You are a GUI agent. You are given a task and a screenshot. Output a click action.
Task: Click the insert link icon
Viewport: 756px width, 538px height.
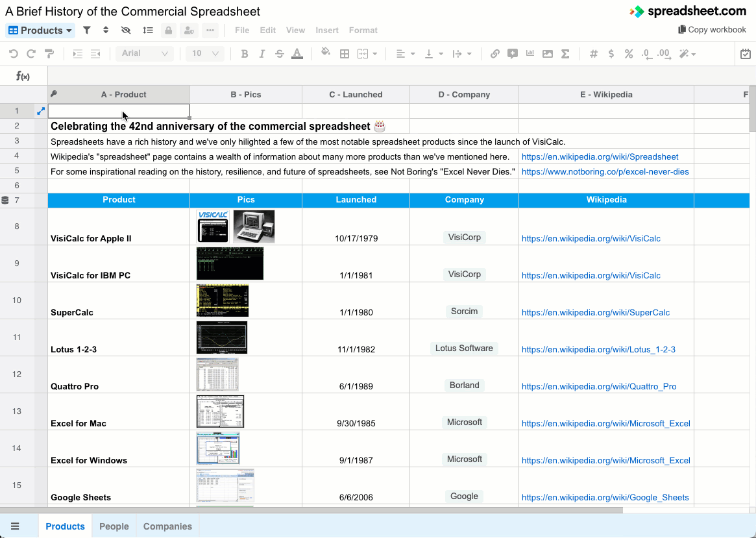coord(496,54)
